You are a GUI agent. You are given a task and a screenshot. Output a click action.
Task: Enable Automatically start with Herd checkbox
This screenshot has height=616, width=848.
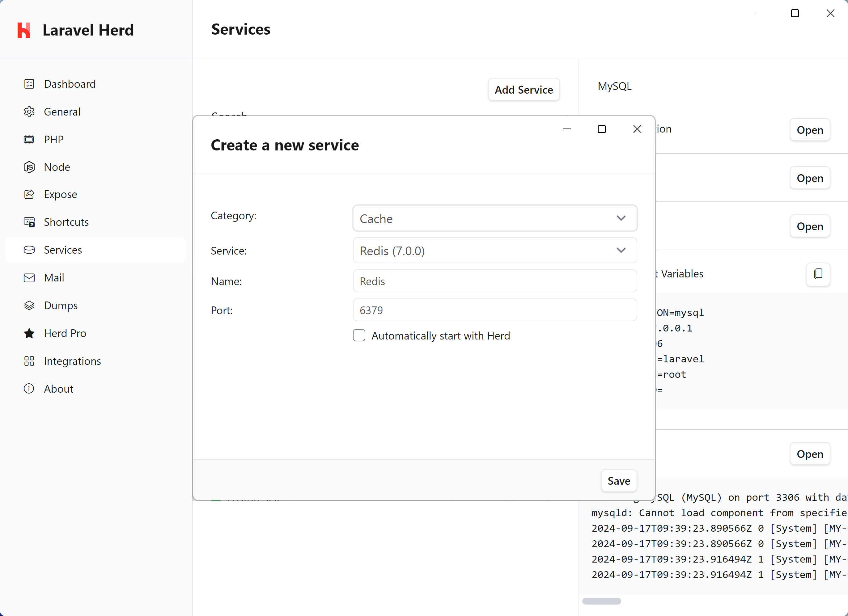(x=360, y=335)
